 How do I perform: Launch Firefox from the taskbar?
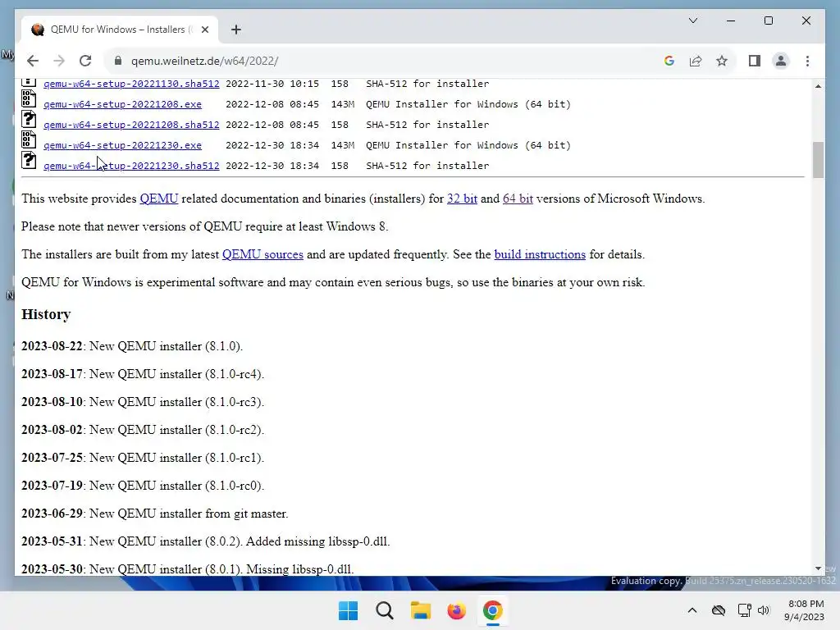pyautogui.click(x=456, y=610)
